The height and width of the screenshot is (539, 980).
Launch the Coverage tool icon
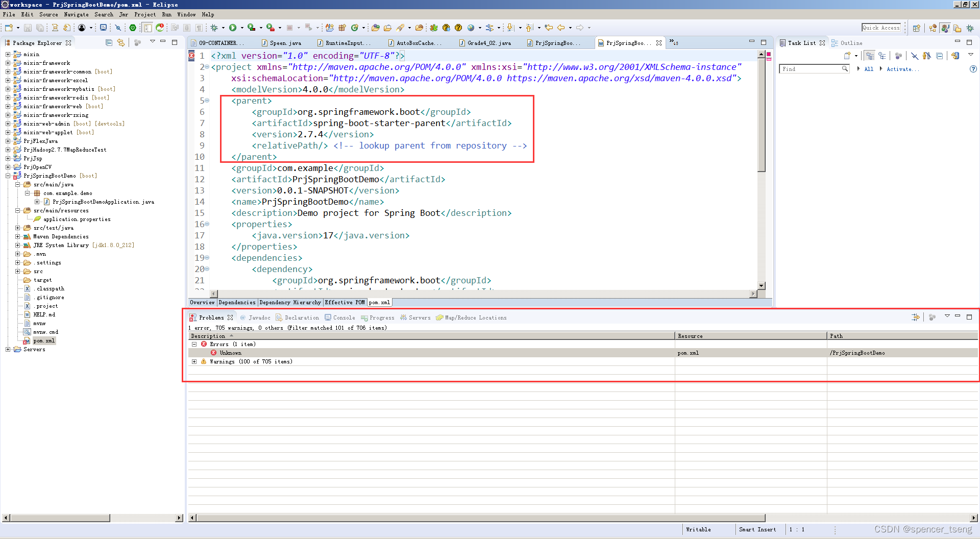(252, 28)
